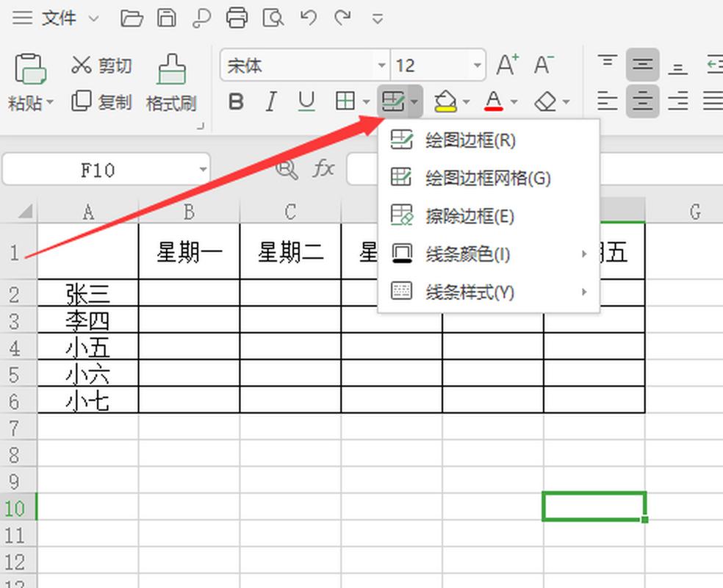The width and height of the screenshot is (723, 588).
Task: Open 线条颜色(I) submenu
Action: pos(489,254)
